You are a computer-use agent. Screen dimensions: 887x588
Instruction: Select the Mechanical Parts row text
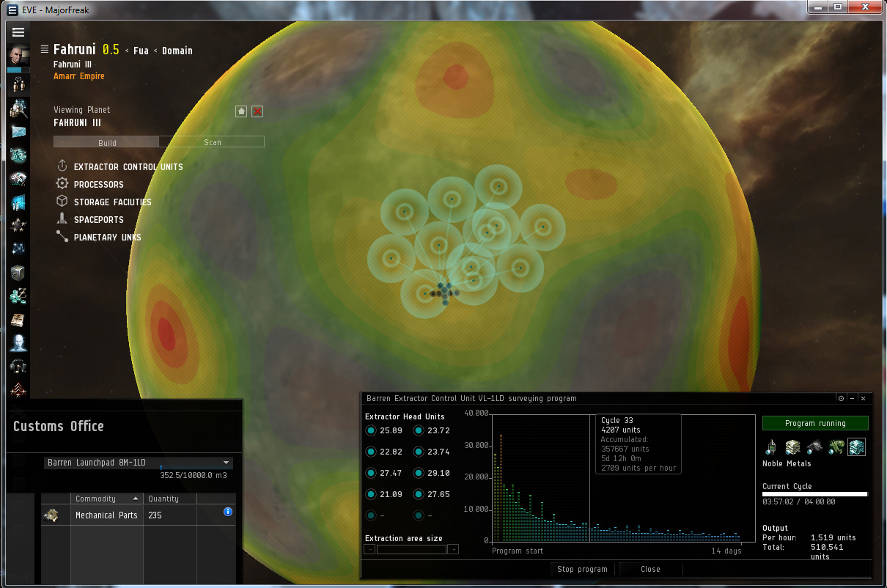coord(106,515)
